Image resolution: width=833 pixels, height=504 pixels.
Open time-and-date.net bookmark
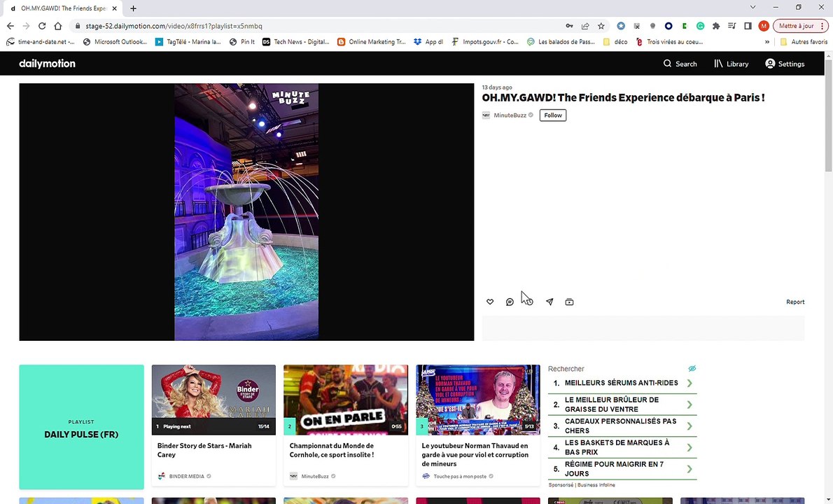click(x=41, y=42)
